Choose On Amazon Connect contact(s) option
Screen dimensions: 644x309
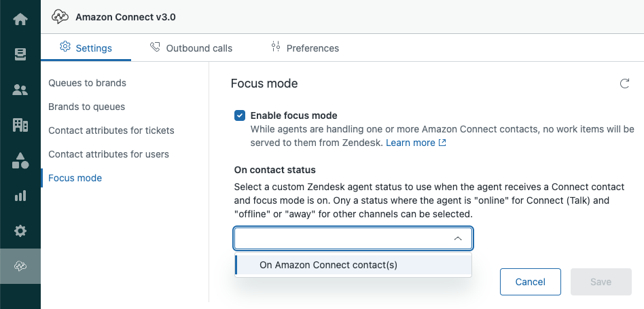(328, 265)
